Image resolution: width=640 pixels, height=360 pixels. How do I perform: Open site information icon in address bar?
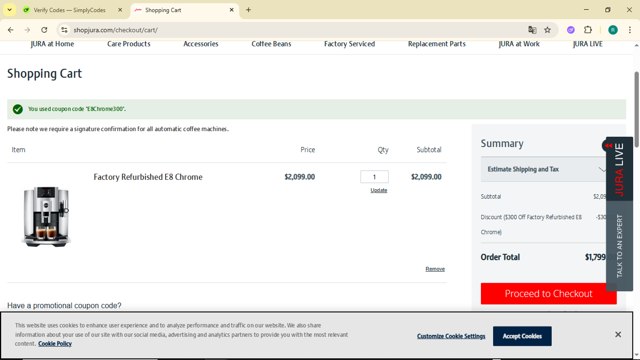click(x=64, y=30)
